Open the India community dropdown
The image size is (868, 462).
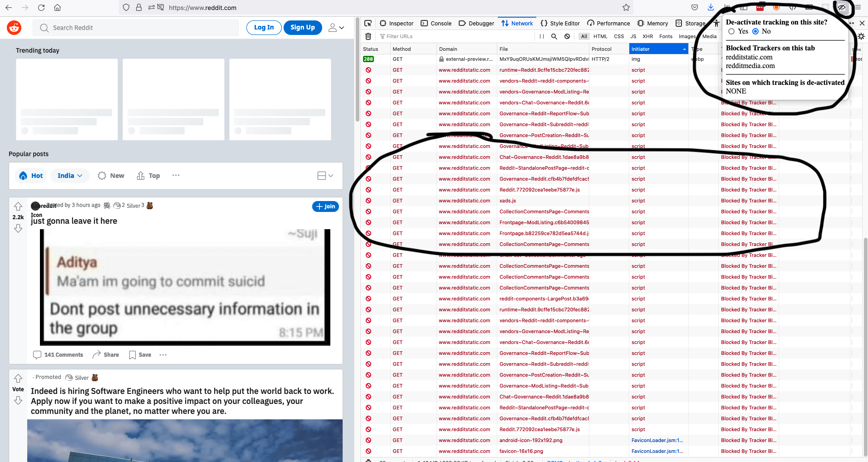tap(70, 176)
